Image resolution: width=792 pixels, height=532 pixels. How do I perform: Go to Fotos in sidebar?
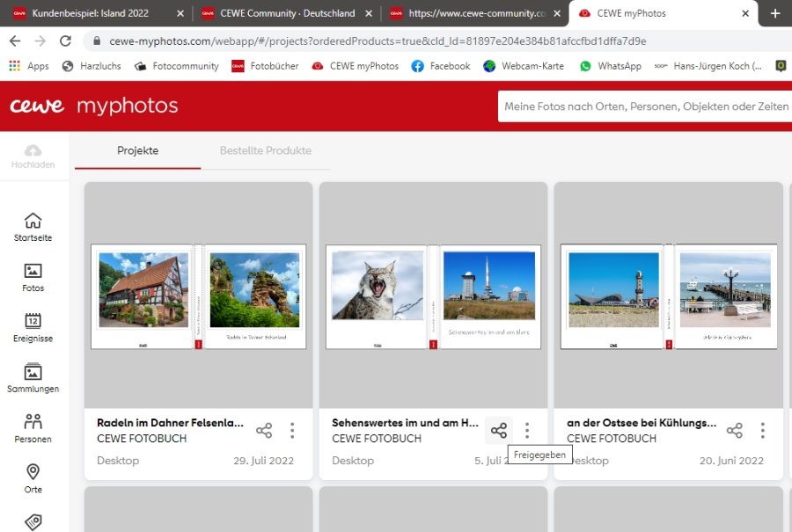pos(33,277)
